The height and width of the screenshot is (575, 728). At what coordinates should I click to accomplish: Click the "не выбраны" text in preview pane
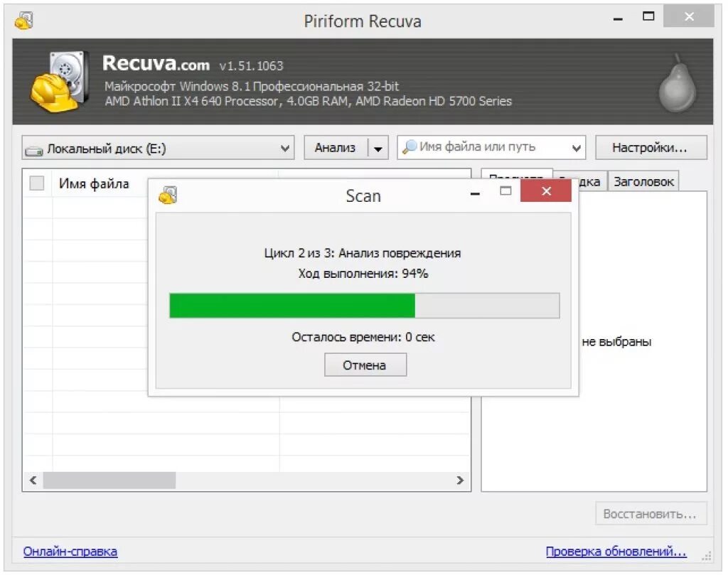616,342
